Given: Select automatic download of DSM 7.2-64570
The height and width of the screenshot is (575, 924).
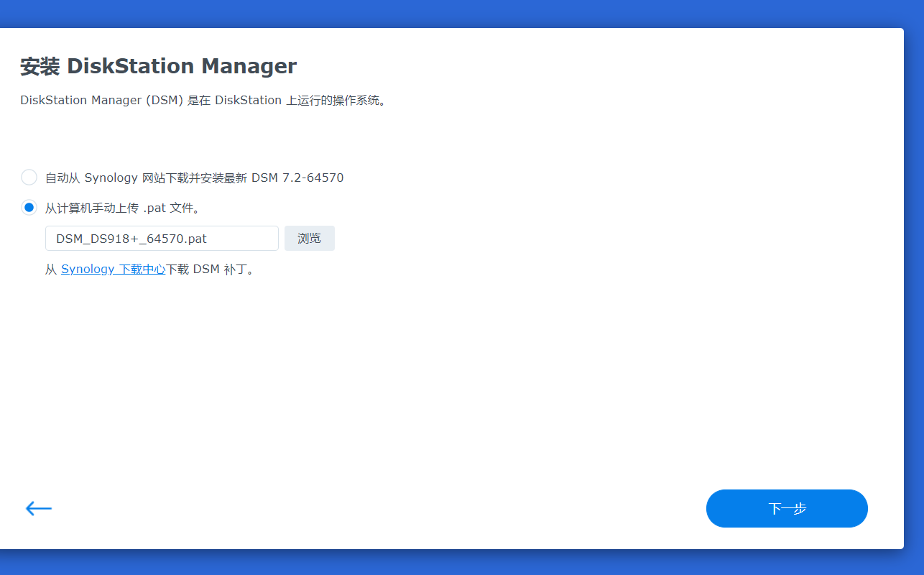Looking at the screenshot, I should pyautogui.click(x=29, y=178).
